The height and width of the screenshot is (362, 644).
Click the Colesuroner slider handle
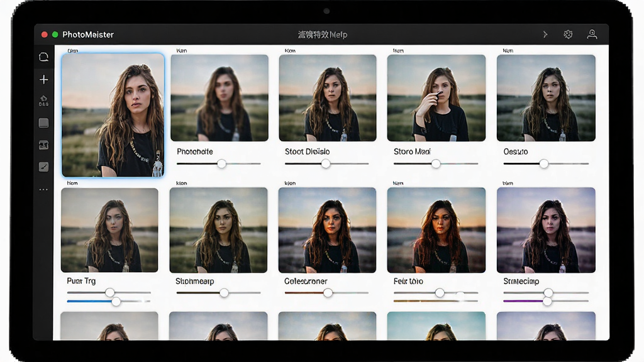328,293
